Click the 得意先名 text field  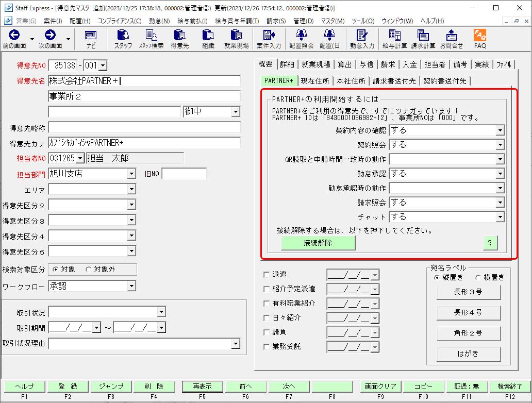[x=144, y=81]
